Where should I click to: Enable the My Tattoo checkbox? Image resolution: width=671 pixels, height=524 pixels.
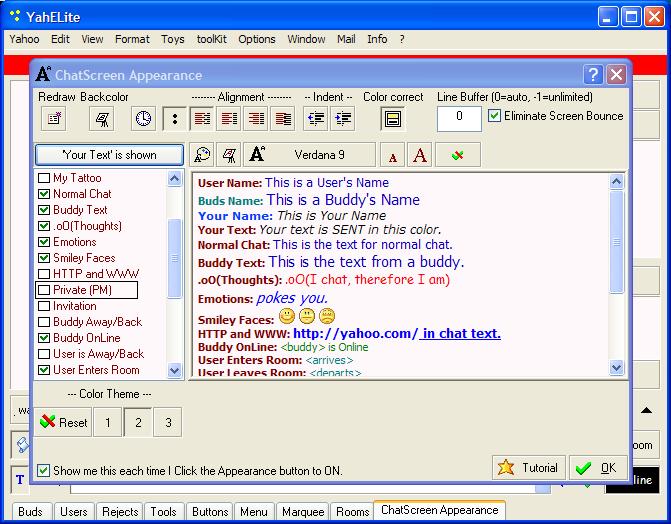pos(44,178)
